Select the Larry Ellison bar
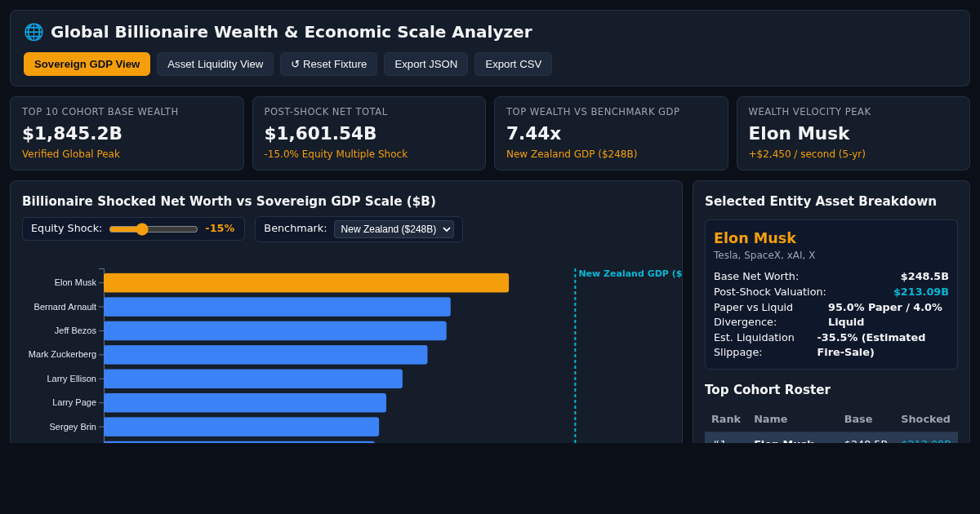 point(253,379)
